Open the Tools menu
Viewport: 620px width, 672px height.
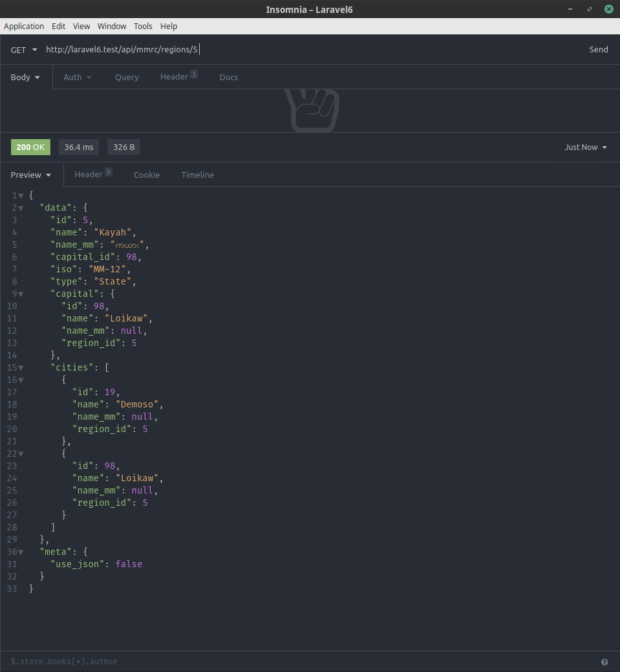click(x=143, y=26)
